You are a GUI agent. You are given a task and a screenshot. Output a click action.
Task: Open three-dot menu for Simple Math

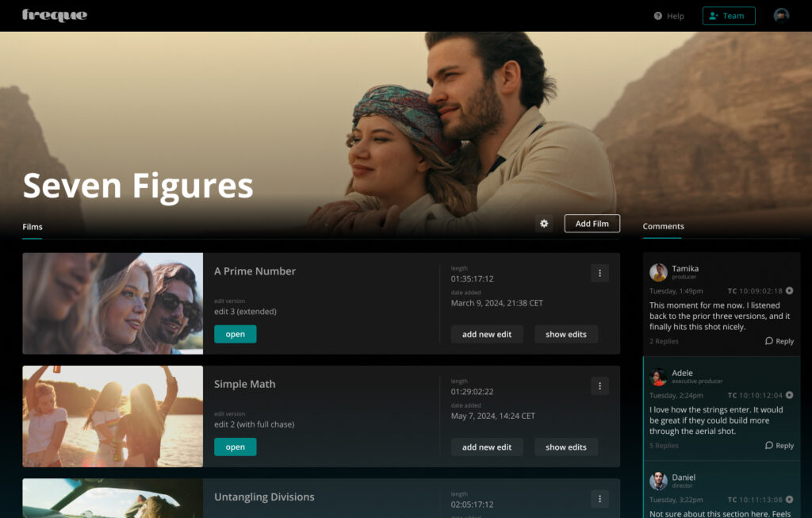point(599,386)
